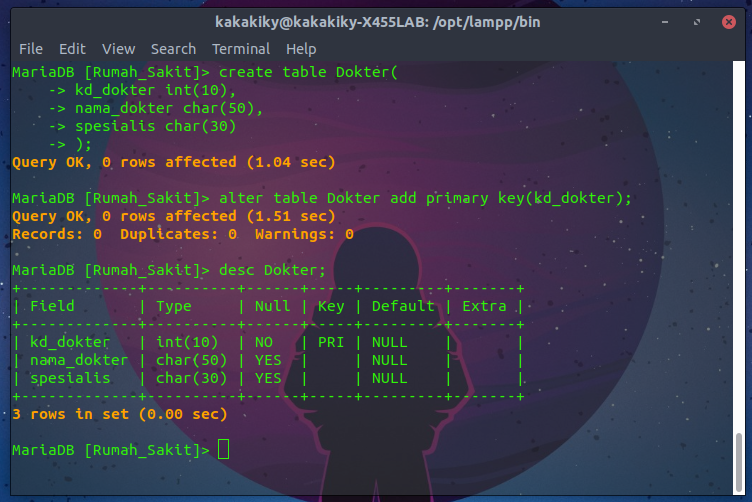The image size is (752, 502).
Task: Click 'NULL' default in kd_dokter row
Action: (x=389, y=342)
